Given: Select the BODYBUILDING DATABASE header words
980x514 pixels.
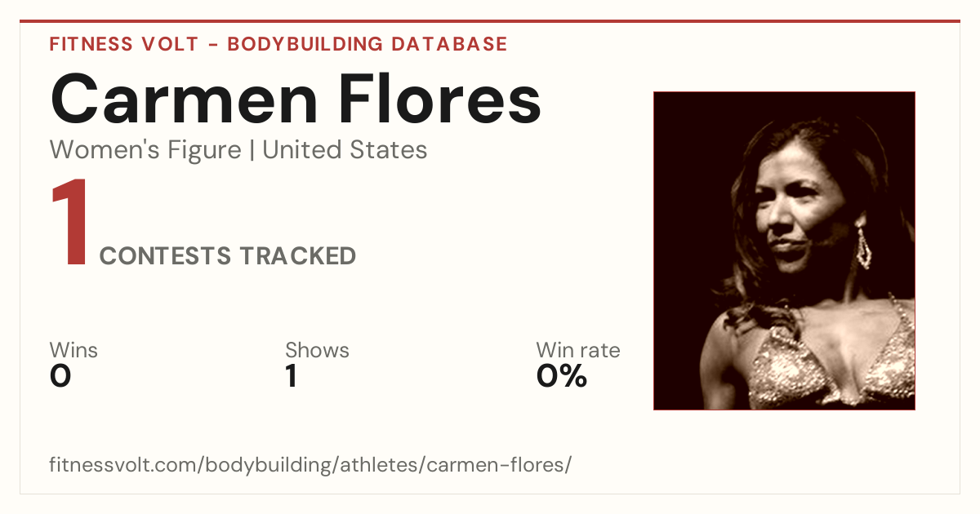Looking at the screenshot, I should tap(367, 44).
